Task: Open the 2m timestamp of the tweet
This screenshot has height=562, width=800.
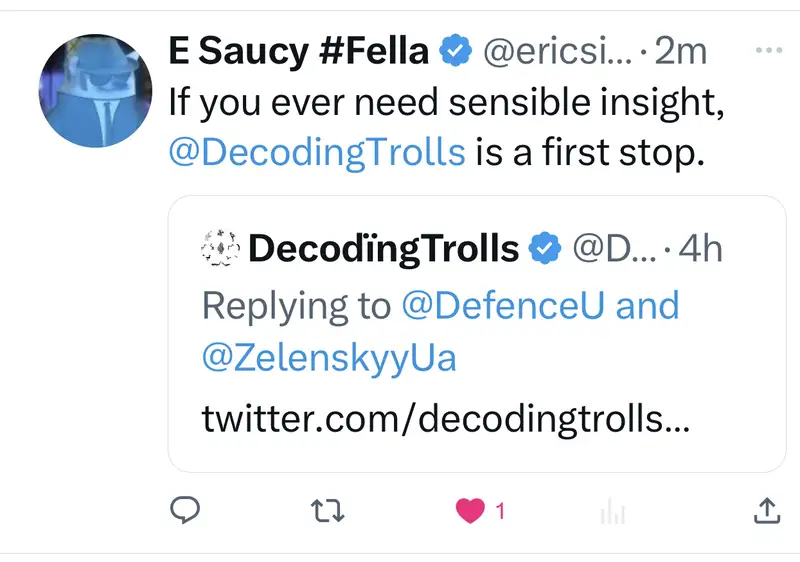Action: coord(681,50)
